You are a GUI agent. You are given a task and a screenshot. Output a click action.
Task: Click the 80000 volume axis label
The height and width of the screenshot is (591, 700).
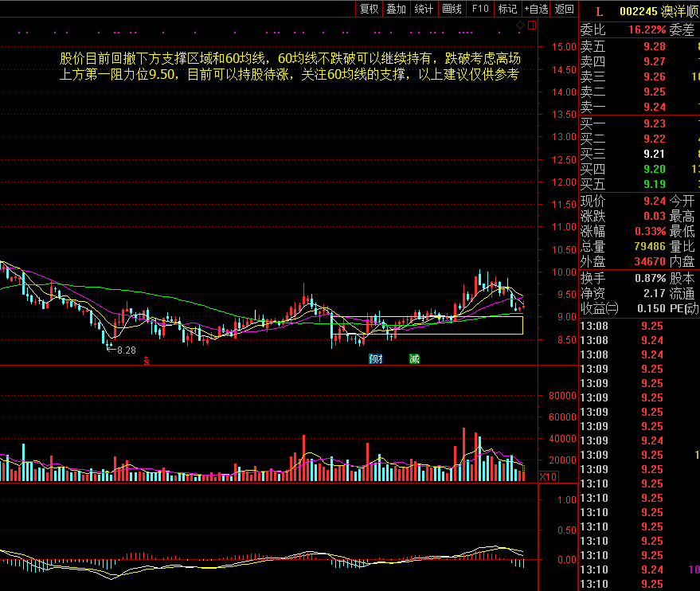tap(562, 396)
